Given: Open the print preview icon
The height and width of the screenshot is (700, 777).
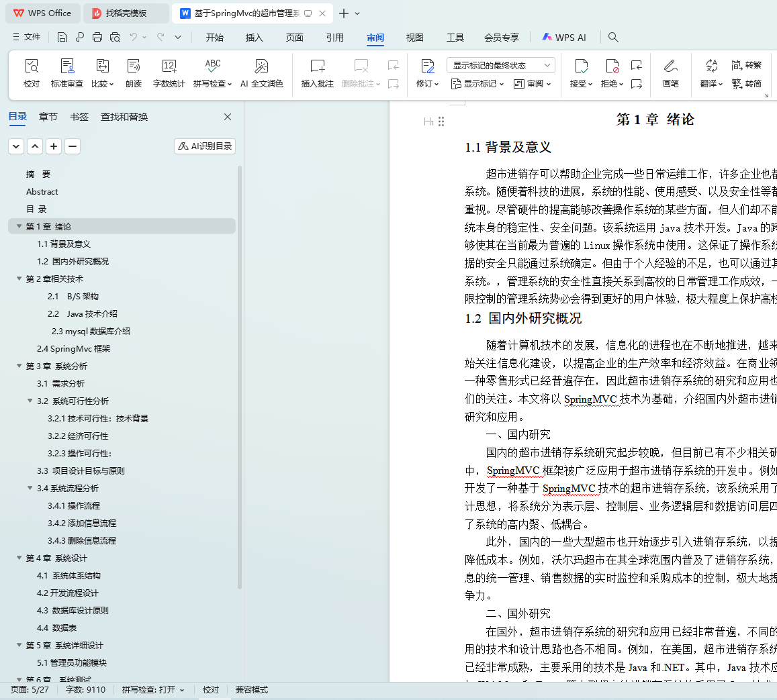Looking at the screenshot, I should 115,37.
